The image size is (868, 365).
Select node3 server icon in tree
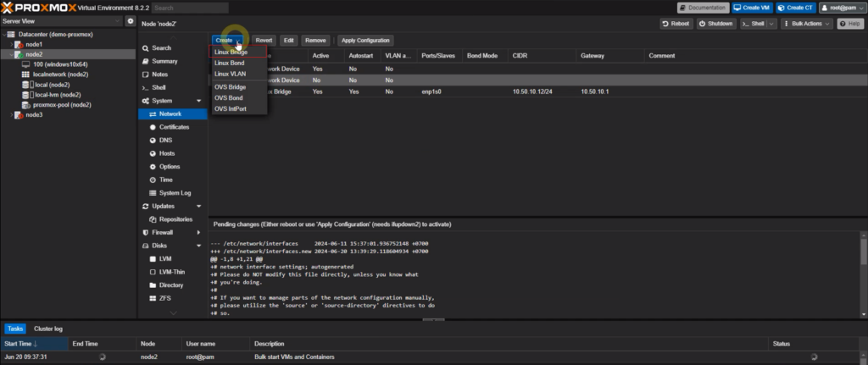(19, 115)
